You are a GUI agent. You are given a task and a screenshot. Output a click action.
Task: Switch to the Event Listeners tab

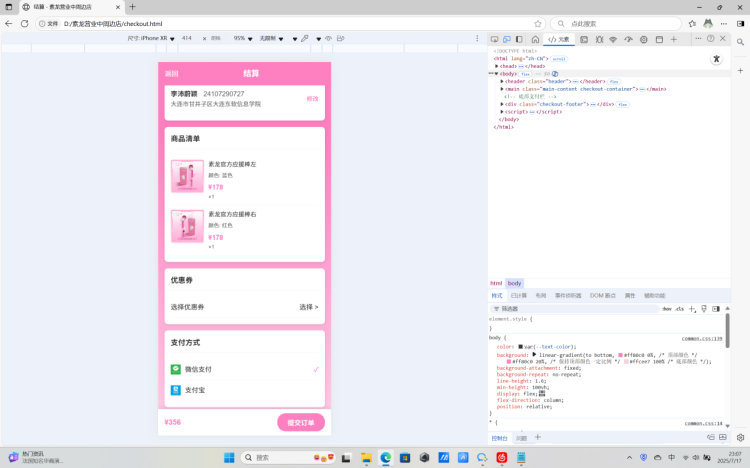(568, 296)
